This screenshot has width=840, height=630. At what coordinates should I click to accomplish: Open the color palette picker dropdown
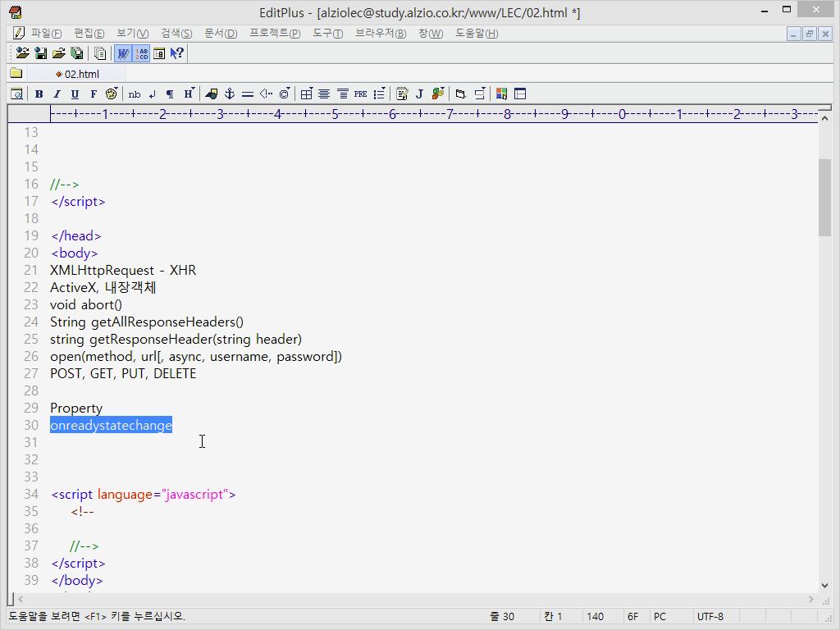pyautogui.click(x=112, y=94)
